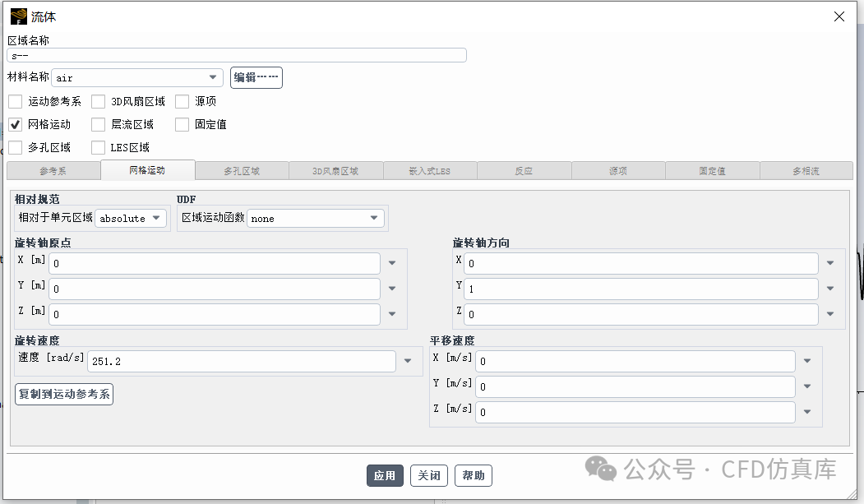Enable the 层流区域 checkbox
Screen dimensions: 864x504
(x=99, y=124)
